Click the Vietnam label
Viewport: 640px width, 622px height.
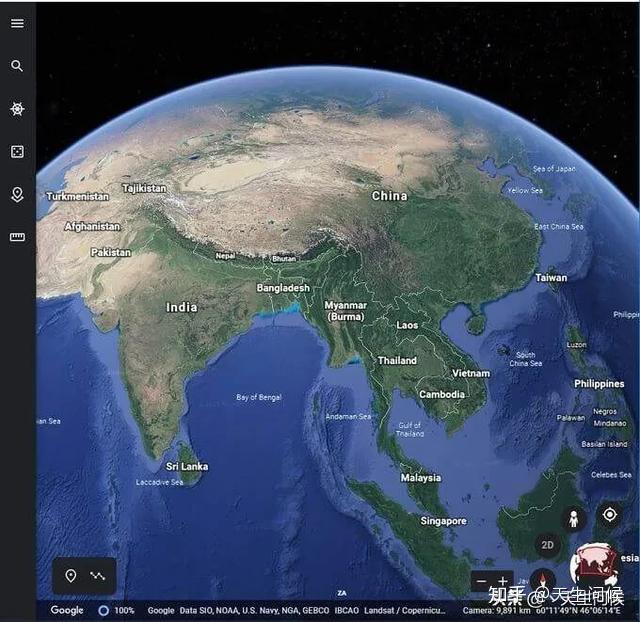471,373
